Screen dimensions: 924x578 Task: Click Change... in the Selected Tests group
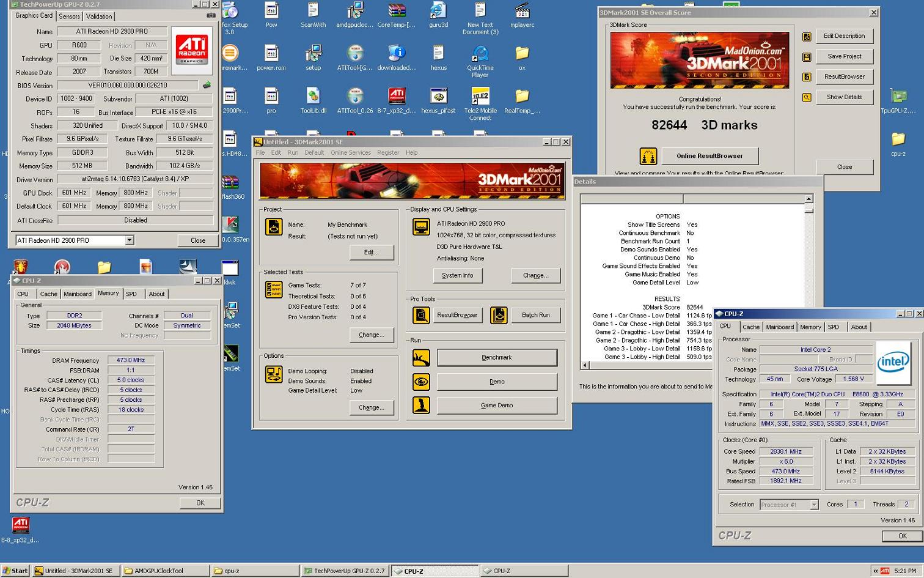372,335
